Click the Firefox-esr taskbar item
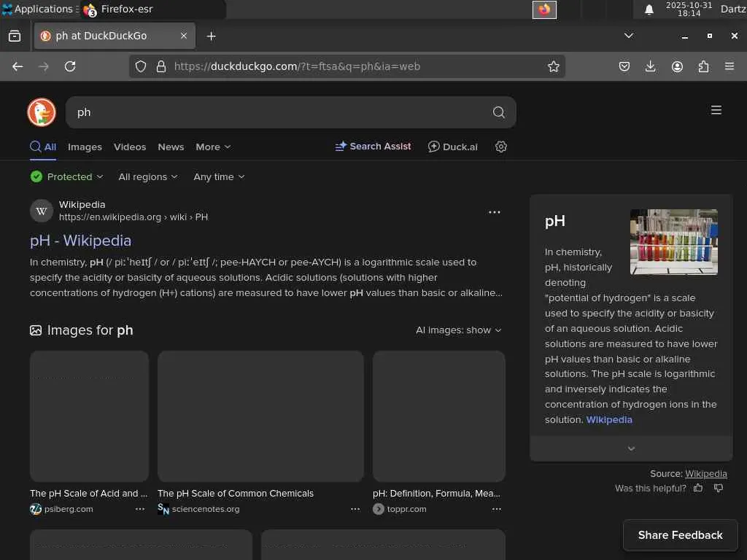This screenshot has width=747, height=560. (x=152, y=9)
